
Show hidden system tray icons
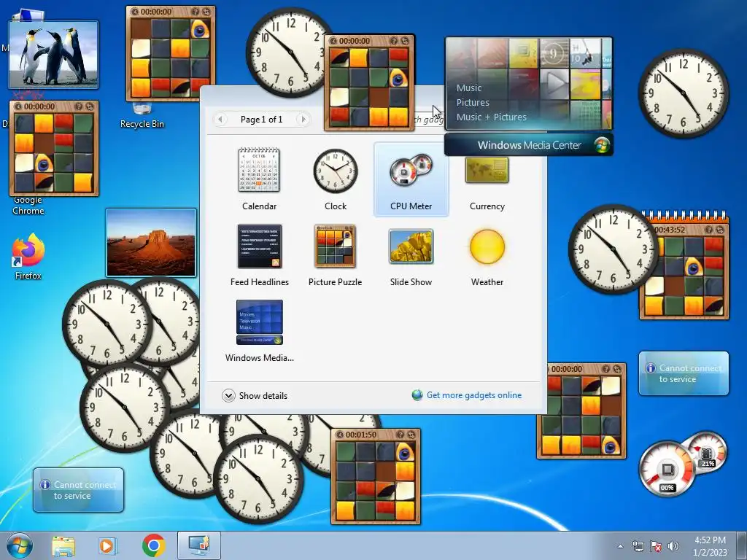620,547
